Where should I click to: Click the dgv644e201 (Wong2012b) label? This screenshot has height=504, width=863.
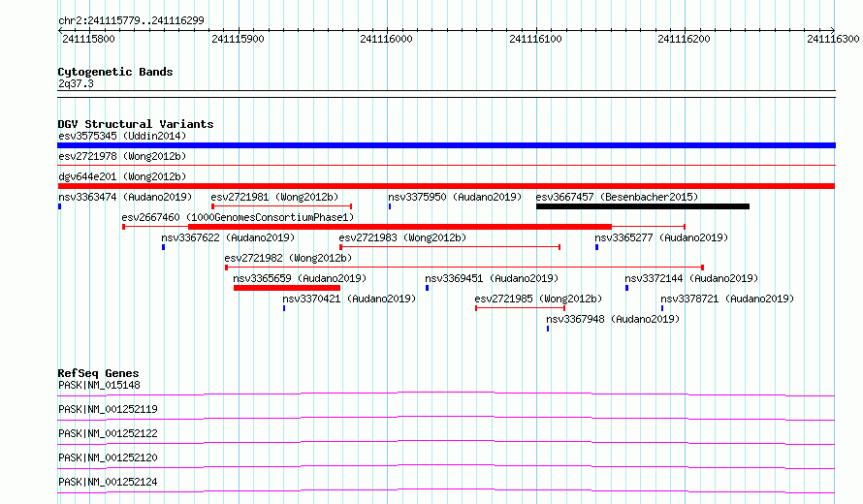[x=122, y=176]
